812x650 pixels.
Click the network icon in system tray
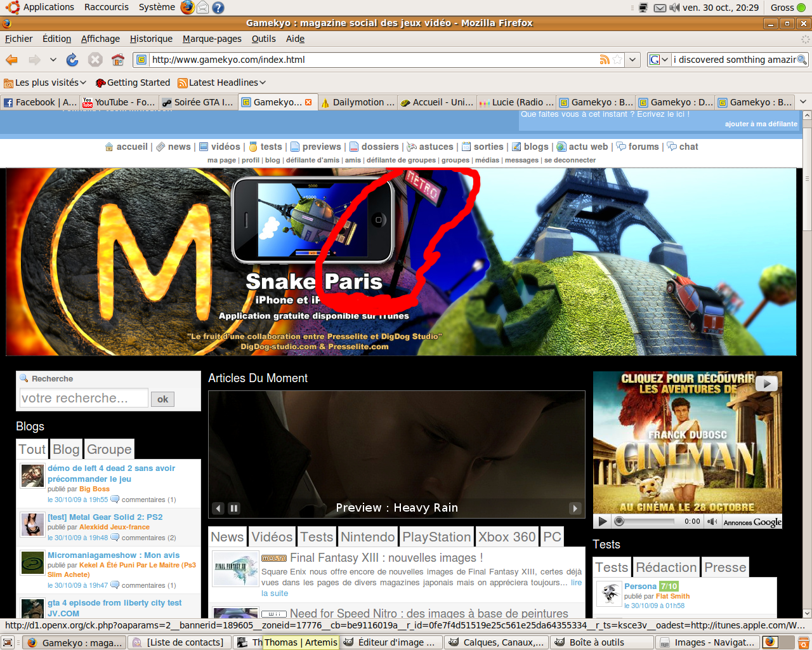(643, 8)
